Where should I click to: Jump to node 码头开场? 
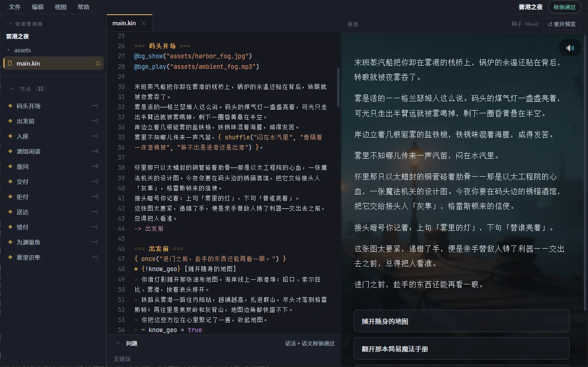53,106
